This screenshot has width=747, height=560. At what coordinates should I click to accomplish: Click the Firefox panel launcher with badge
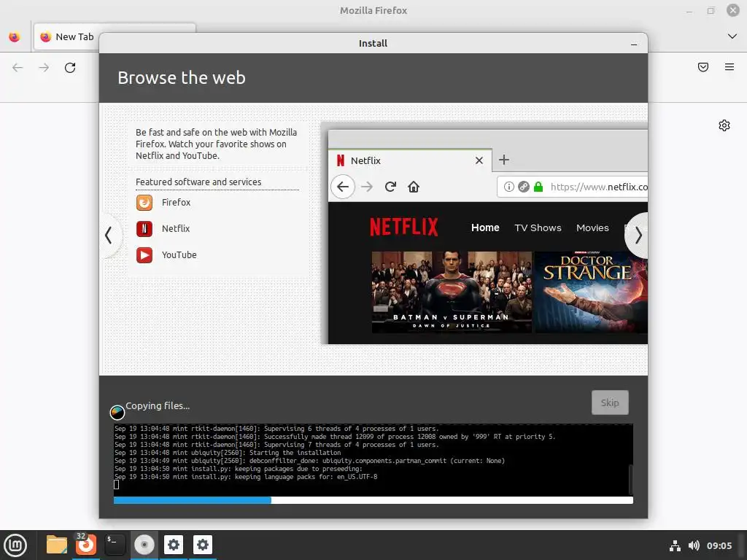tap(86, 544)
